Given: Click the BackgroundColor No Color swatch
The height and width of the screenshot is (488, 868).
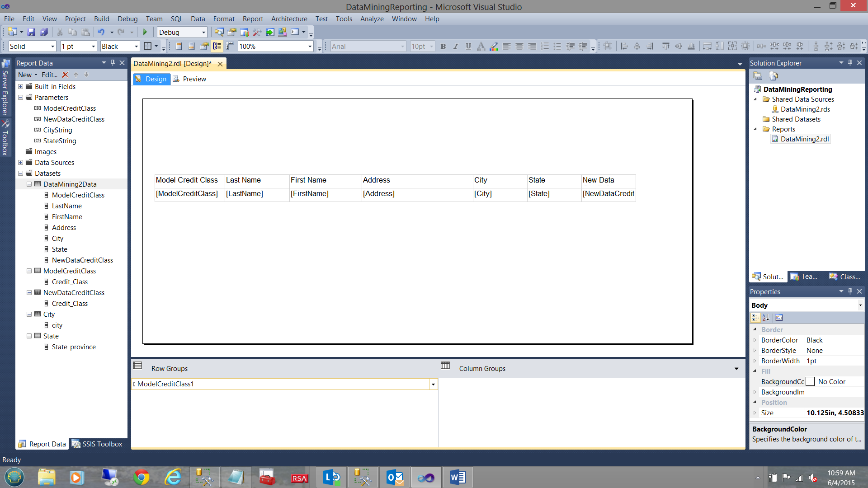Looking at the screenshot, I should 811,382.
